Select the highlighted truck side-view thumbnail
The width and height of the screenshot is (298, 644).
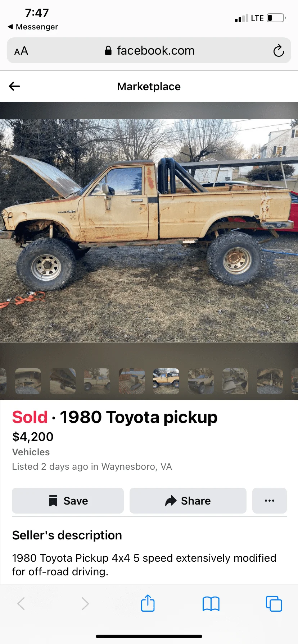(166, 381)
